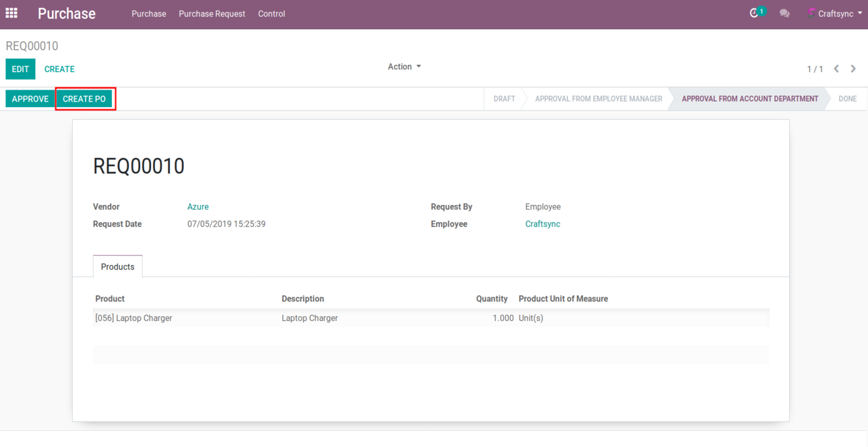Click the Create button
The image size is (868, 447).
59,69
